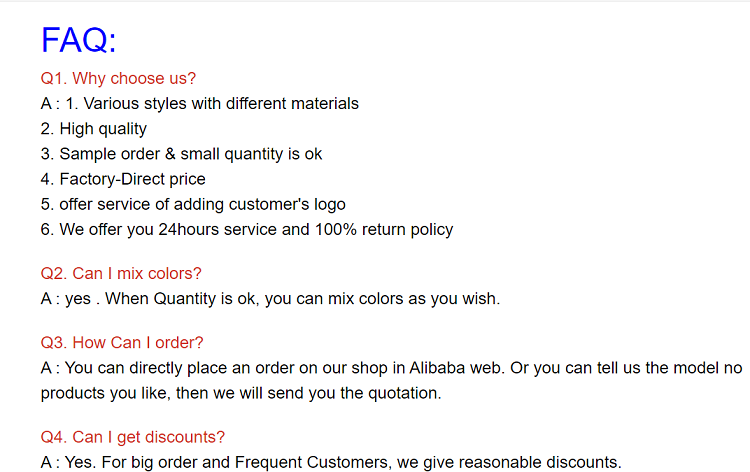
Task: Click the question 'Q4. Can I get discounts?'
Action: 132,437
